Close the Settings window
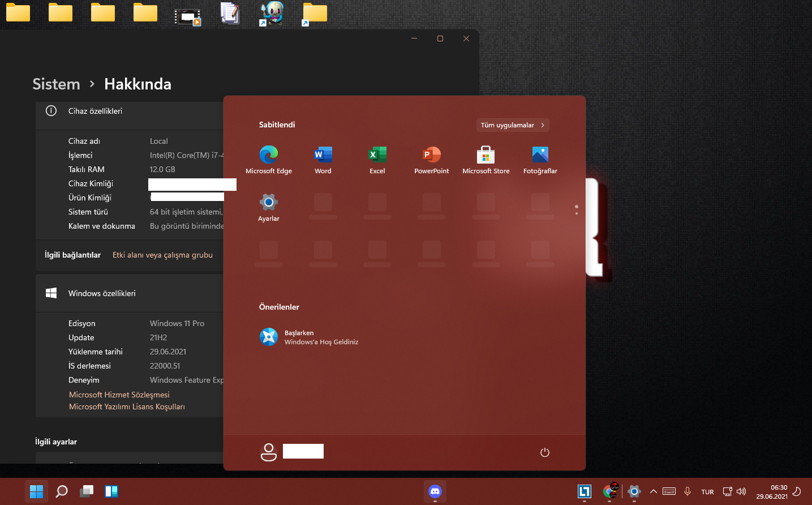This screenshot has height=505, width=812. pyautogui.click(x=466, y=38)
